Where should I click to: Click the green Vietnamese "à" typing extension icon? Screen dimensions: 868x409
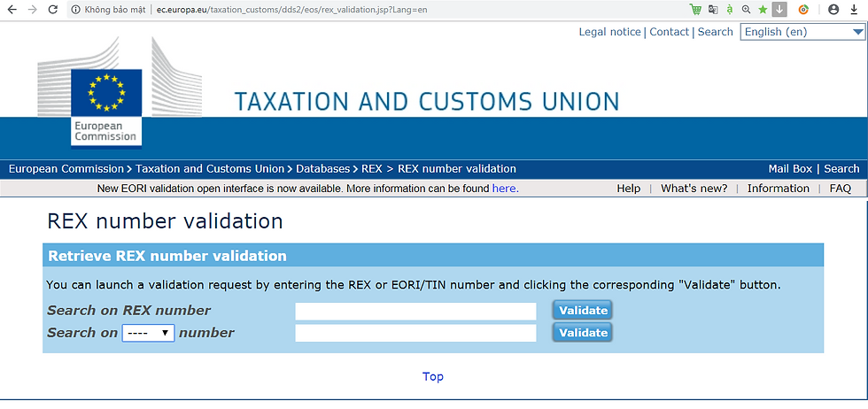point(730,10)
